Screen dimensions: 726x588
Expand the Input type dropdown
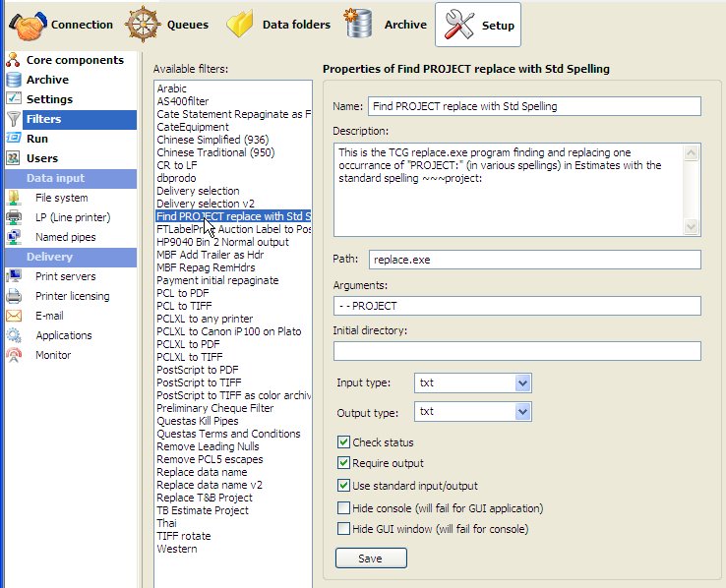[x=522, y=382]
